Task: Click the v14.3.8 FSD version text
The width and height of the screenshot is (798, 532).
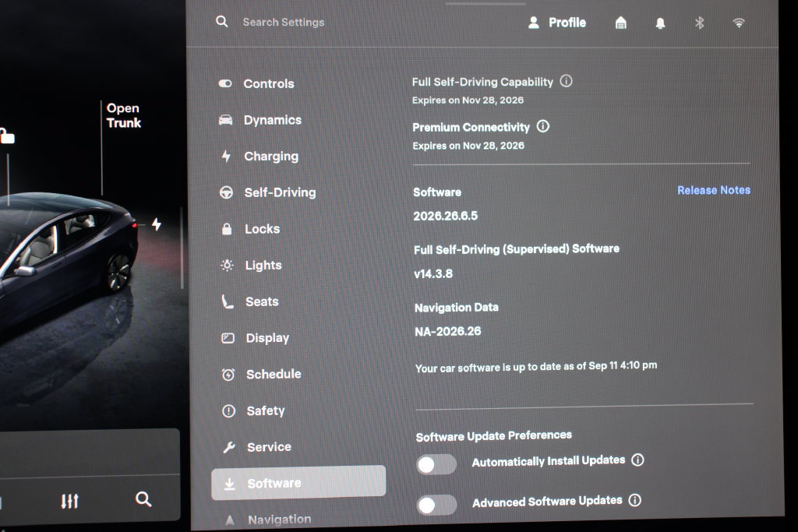Action: pyautogui.click(x=433, y=273)
